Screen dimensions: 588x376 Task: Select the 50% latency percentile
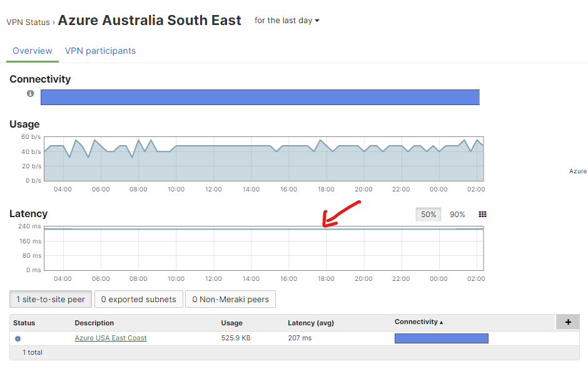tap(428, 214)
